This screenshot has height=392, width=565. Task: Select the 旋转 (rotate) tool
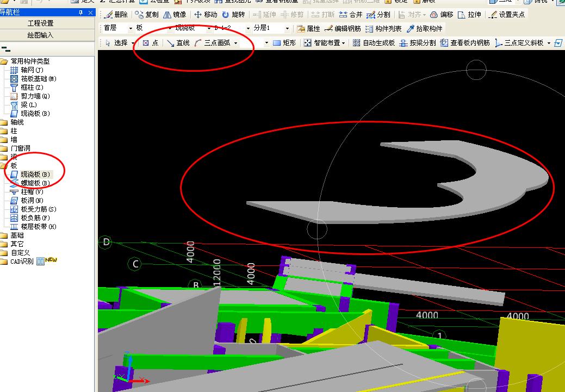coord(233,15)
